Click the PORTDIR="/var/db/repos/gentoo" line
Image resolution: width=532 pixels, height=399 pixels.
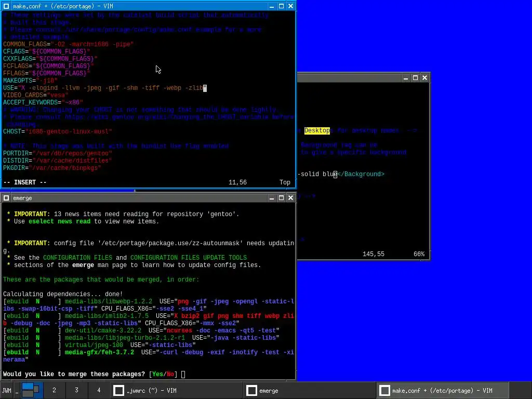pos(57,153)
